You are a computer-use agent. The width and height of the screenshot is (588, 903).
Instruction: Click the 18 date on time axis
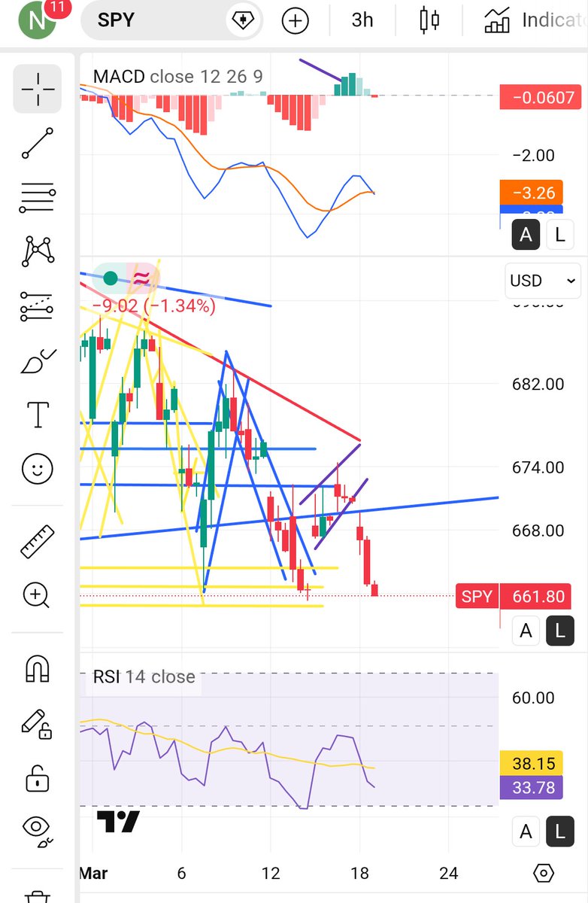(x=360, y=874)
